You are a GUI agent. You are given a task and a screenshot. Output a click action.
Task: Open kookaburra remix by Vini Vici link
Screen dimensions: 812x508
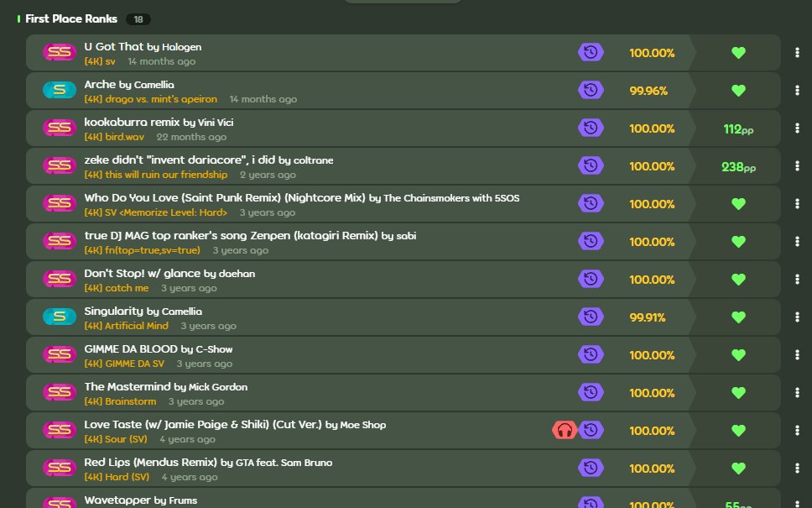[159, 123]
